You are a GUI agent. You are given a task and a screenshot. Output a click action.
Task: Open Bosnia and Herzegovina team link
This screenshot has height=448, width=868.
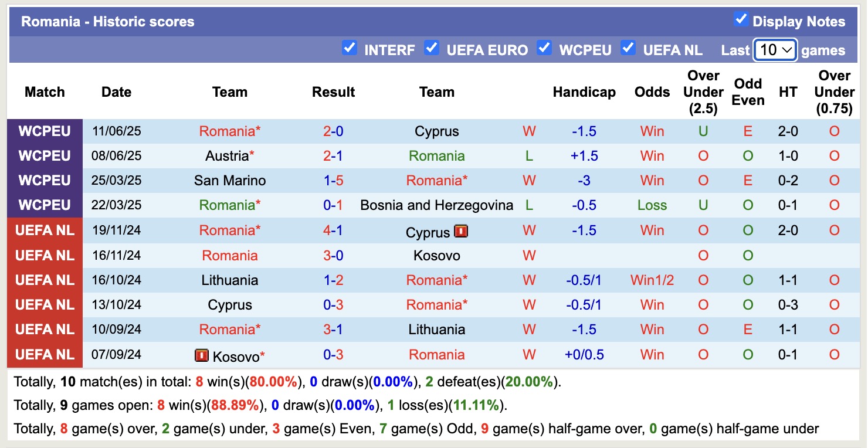click(437, 205)
